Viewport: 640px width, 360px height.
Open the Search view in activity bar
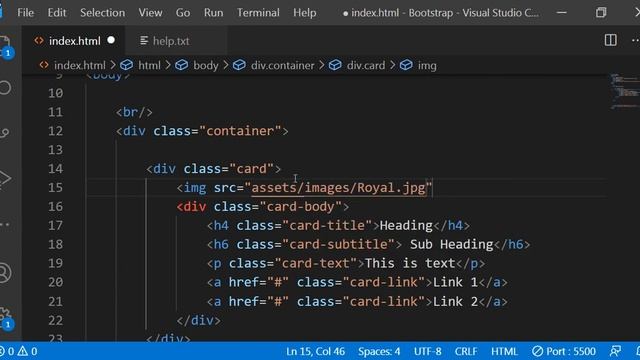coord(5,88)
